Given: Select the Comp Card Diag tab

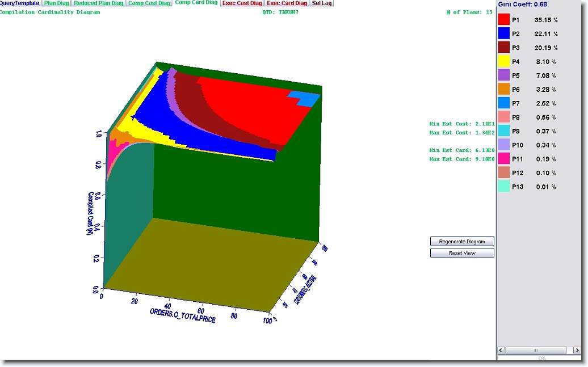Looking at the screenshot, I should point(196,3).
